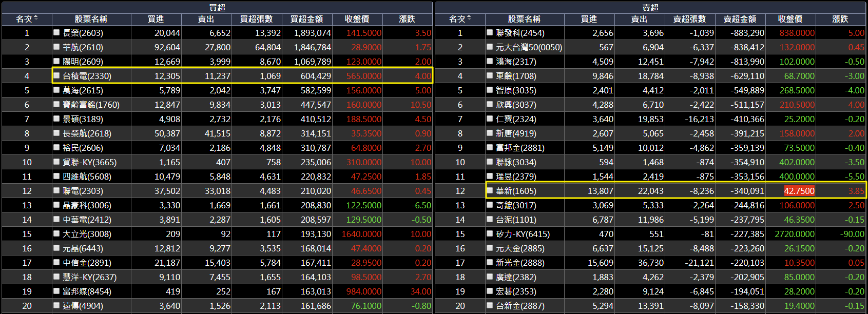Open stock 長榮航(2618)

[x=87, y=133]
